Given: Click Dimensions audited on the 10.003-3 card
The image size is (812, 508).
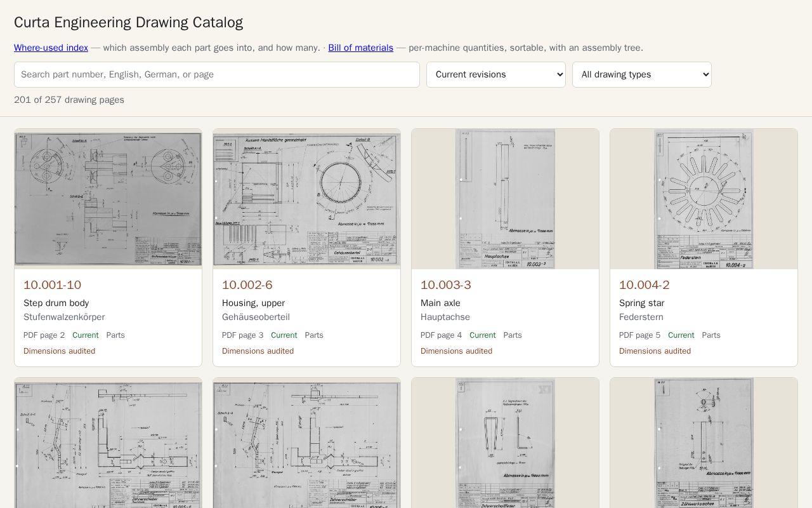Looking at the screenshot, I should tap(456, 351).
